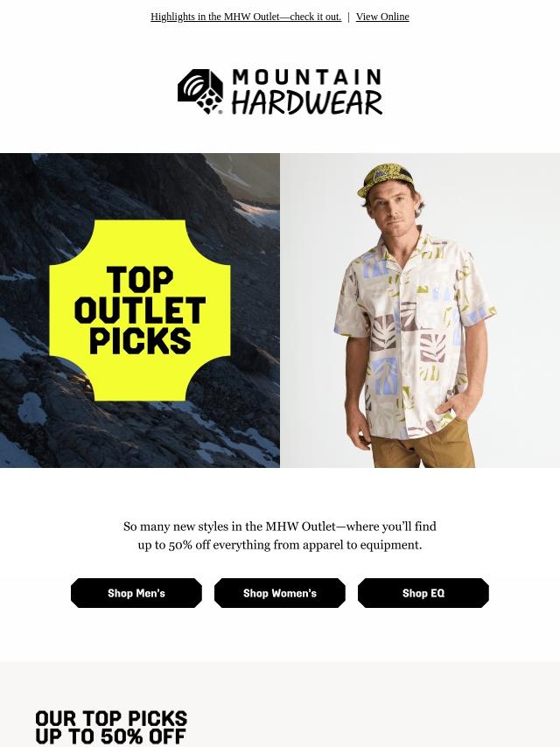Click the 'TOP' text on the yellow badge
Viewport: 560px width, 747px height.
click(x=140, y=280)
